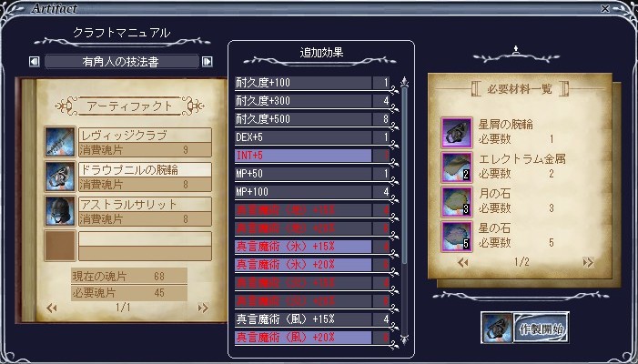Select the 星の石 material icon
The width and height of the screenshot is (638, 364).
[457, 237]
